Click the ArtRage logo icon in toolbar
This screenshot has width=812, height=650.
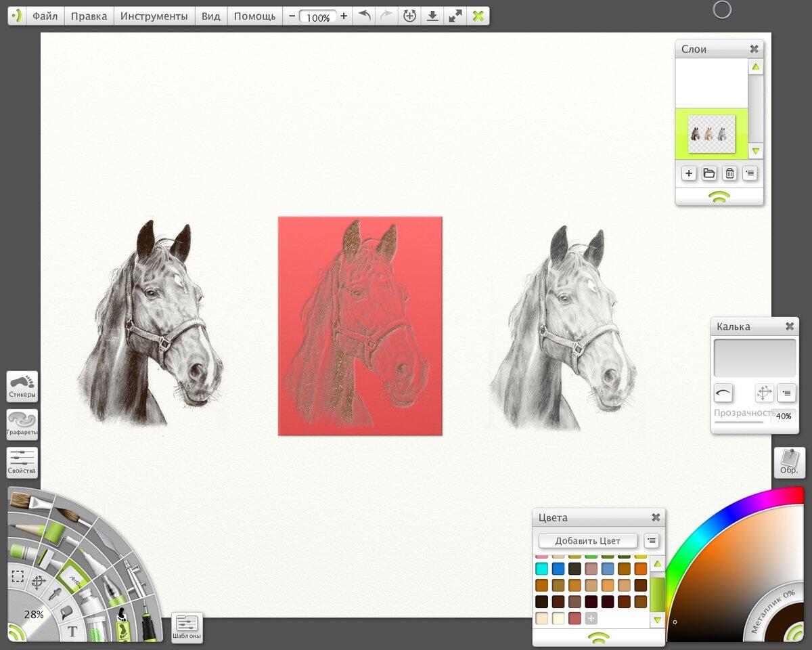pos(17,16)
